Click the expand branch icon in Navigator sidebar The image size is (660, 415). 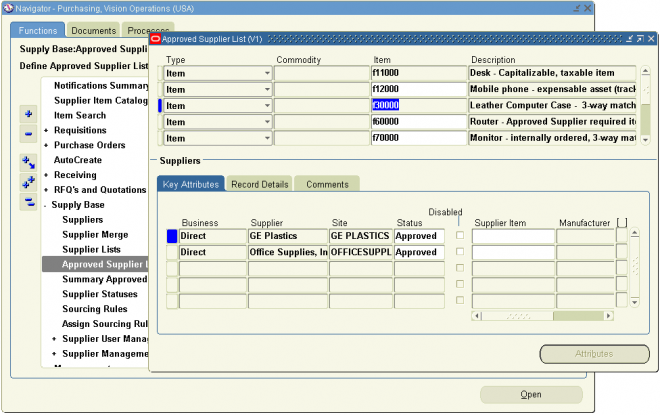pyautogui.click(x=28, y=162)
